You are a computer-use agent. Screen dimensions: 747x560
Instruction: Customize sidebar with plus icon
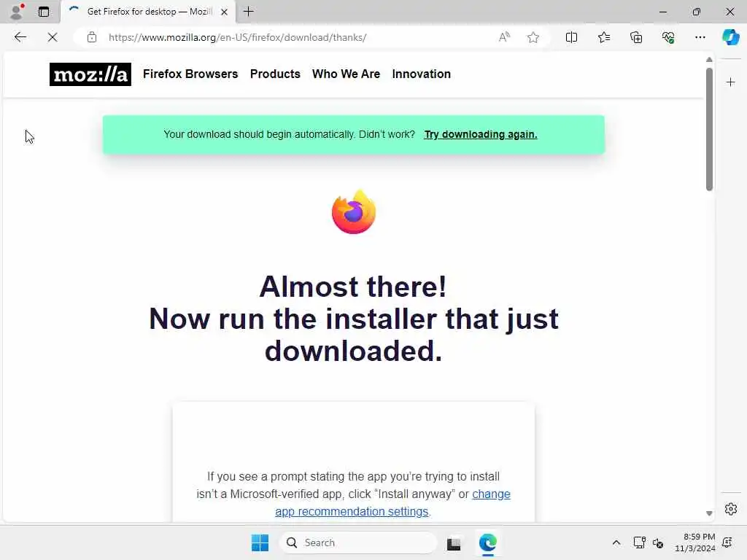(730, 82)
